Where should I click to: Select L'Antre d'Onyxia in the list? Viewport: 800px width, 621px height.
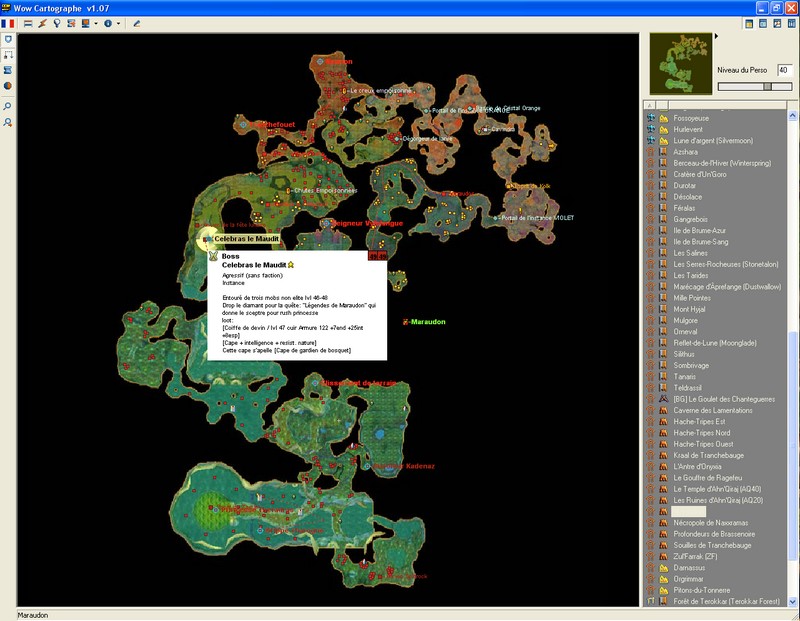click(x=697, y=466)
